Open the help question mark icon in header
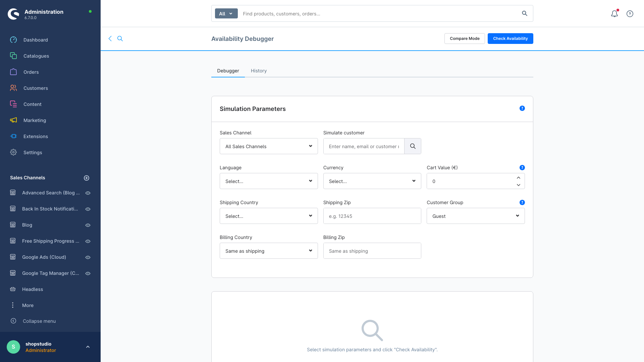The width and height of the screenshot is (644, 362). click(x=630, y=14)
